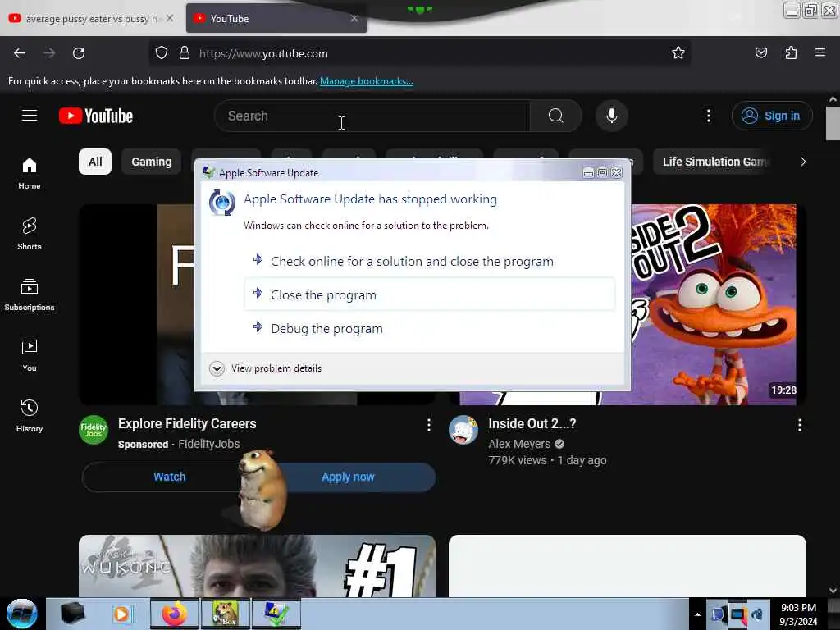Bookmark this page with star icon
840x630 pixels.
click(678, 52)
